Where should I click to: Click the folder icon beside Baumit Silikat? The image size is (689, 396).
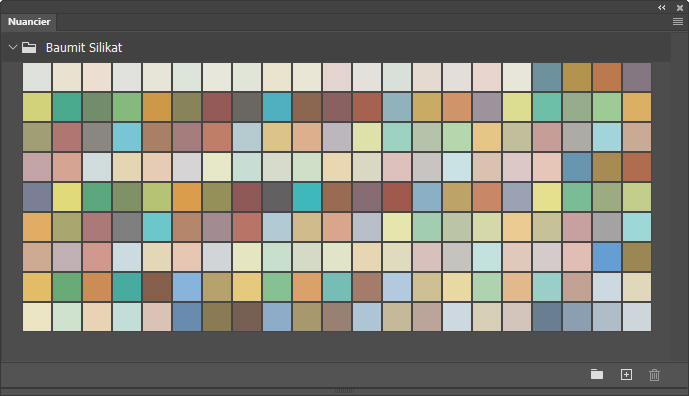(29, 47)
